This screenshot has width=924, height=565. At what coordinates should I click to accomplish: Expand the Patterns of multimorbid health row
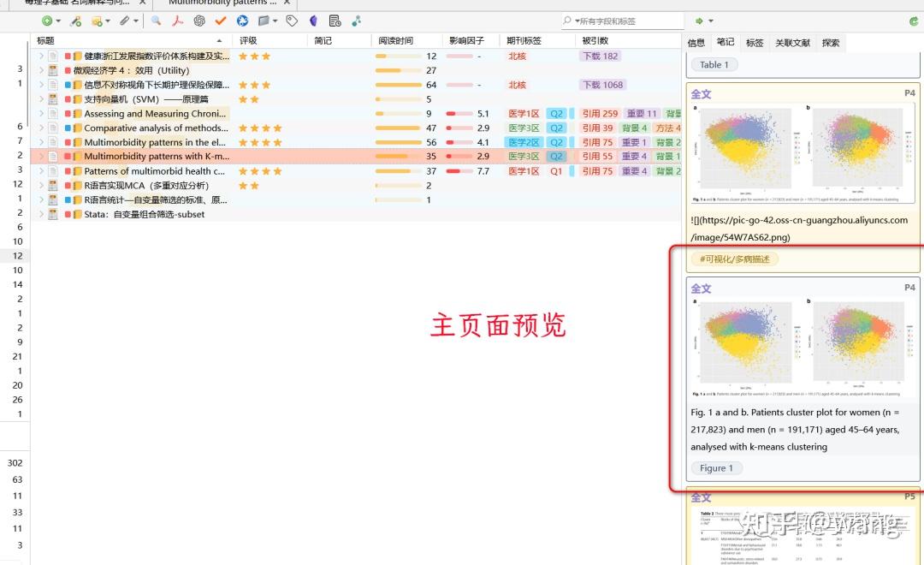tap(41, 171)
